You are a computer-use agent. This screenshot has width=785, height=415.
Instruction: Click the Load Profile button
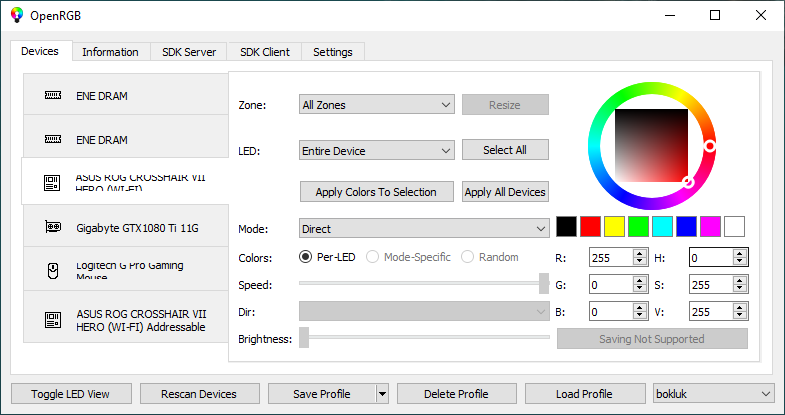tap(585, 394)
